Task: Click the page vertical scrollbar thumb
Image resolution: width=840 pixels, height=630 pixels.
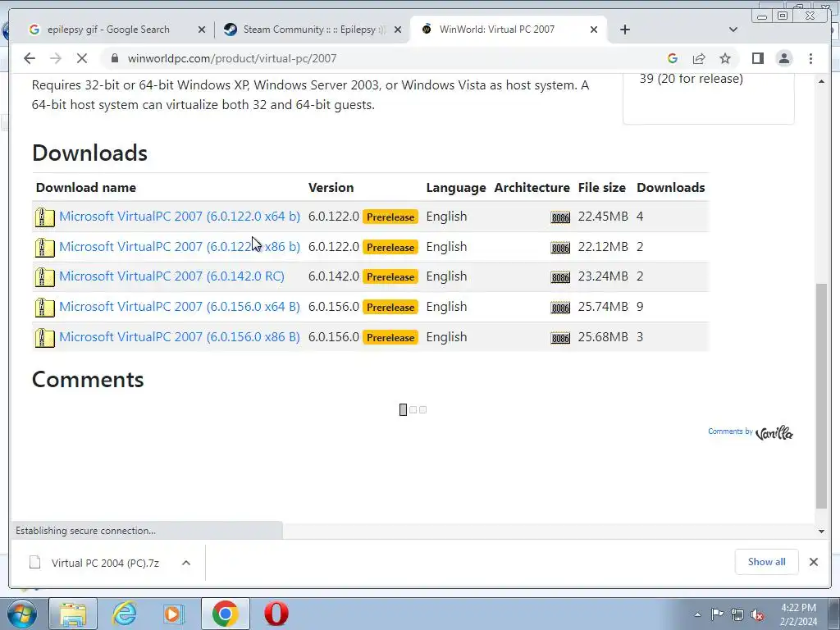Action: tap(821, 395)
